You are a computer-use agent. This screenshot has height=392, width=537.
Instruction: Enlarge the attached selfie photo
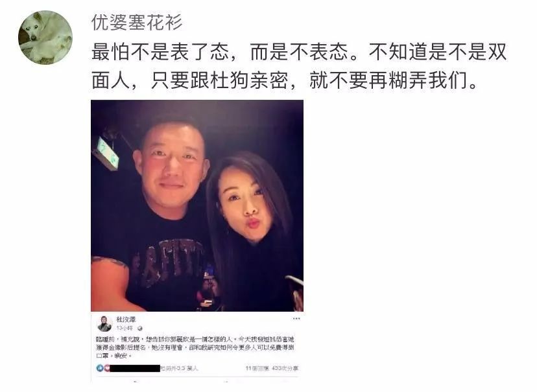[x=197, y=205]
